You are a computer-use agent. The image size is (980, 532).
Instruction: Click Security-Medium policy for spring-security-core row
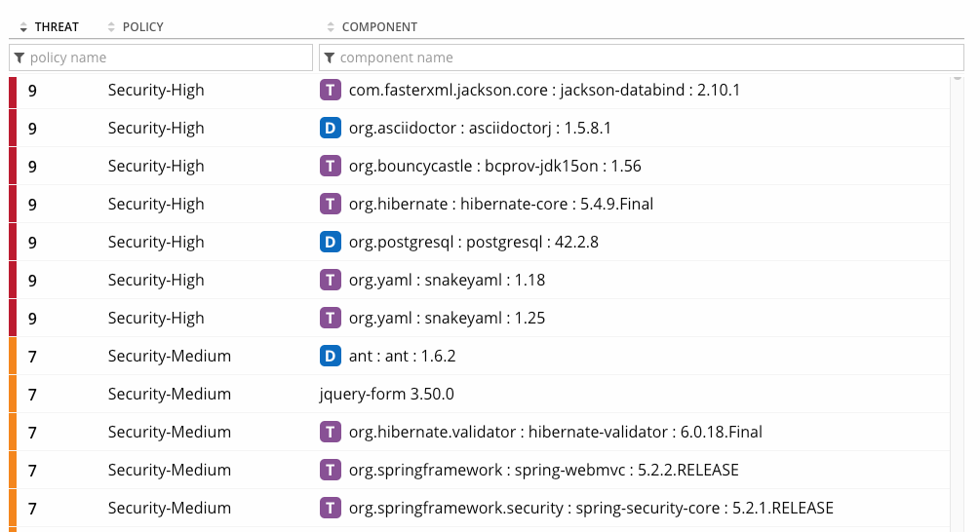(170, 509)
